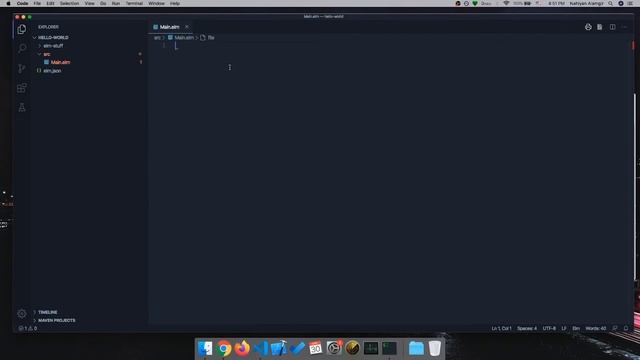The image size is (640, 360).
Task: Expand the TIMELINE section
Action: 47,312
